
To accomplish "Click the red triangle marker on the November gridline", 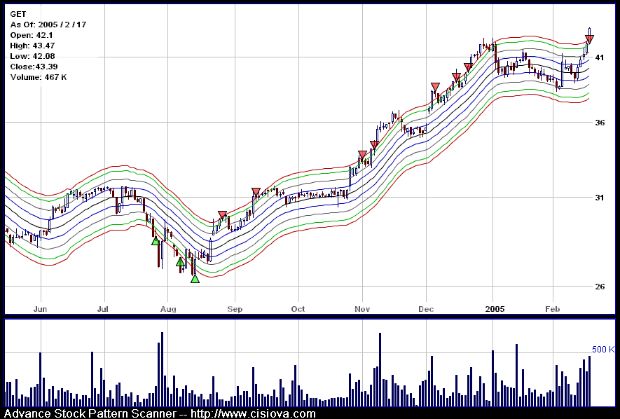I will coord(362,155).
